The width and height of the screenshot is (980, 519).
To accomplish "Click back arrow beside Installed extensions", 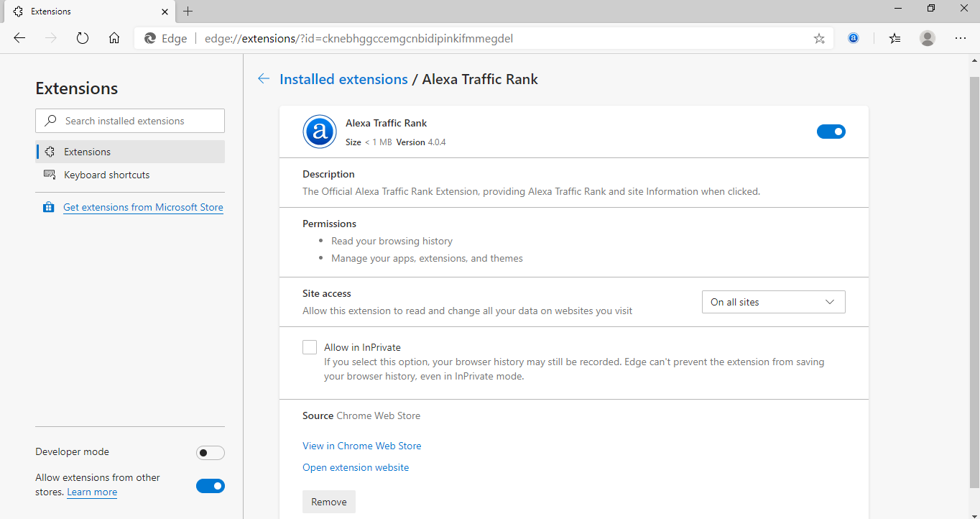I will (x=264, y=79).
